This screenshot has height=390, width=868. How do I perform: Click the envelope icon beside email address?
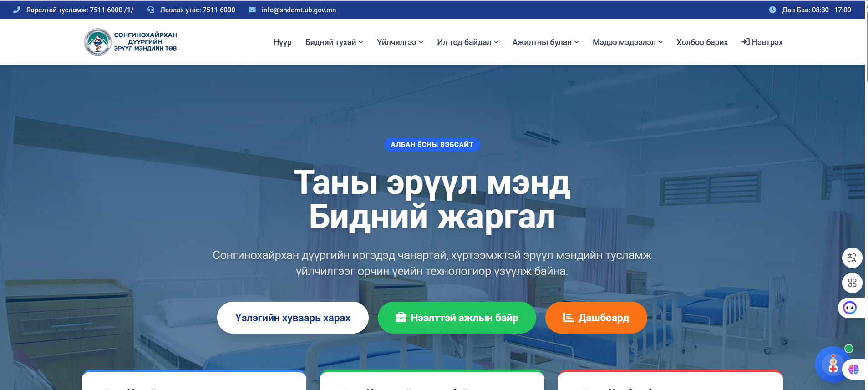tap(252, 10)
